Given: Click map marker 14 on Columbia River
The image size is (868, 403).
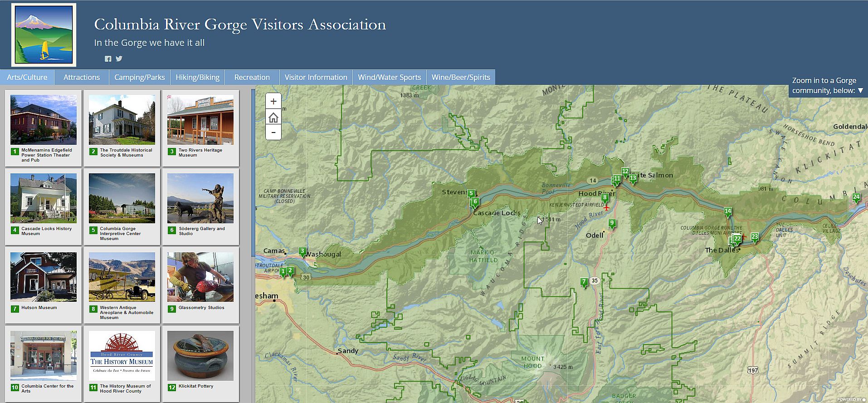Looking at the screenshot, I should click(x=728, y=212).
